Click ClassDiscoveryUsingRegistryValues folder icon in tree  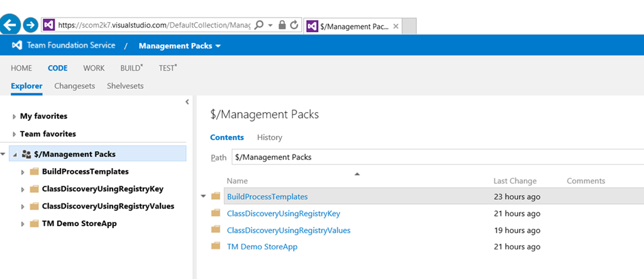34,206
